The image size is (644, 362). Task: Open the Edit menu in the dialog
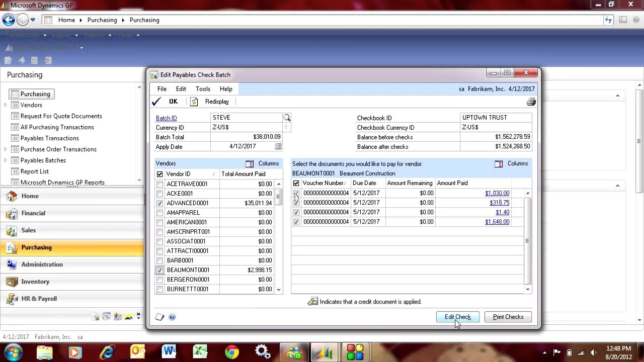point(181,89)
